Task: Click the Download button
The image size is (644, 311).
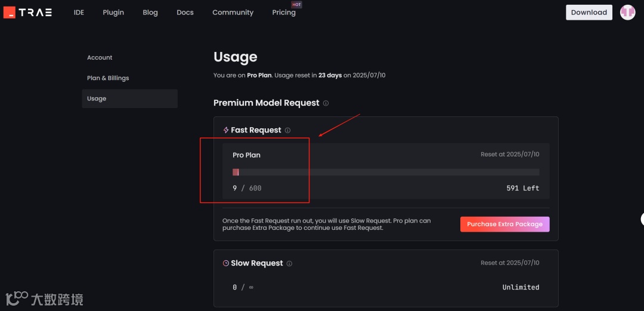Action: 589,13
